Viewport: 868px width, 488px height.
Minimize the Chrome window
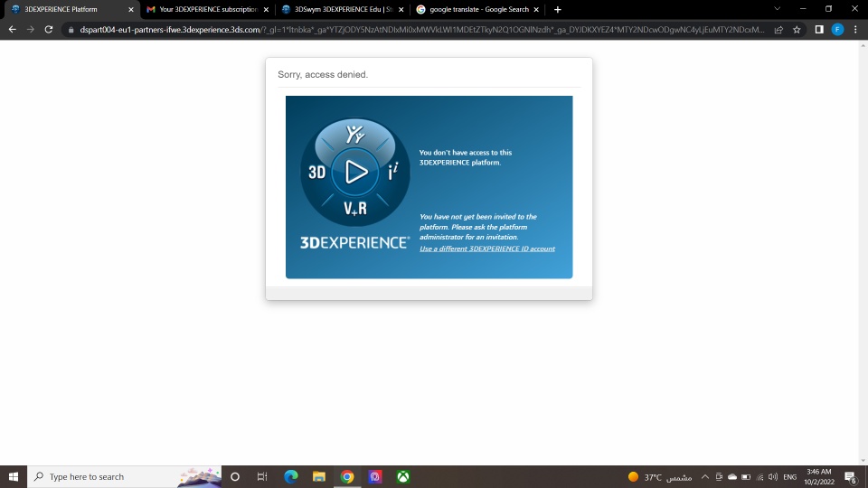coord(803,9)
